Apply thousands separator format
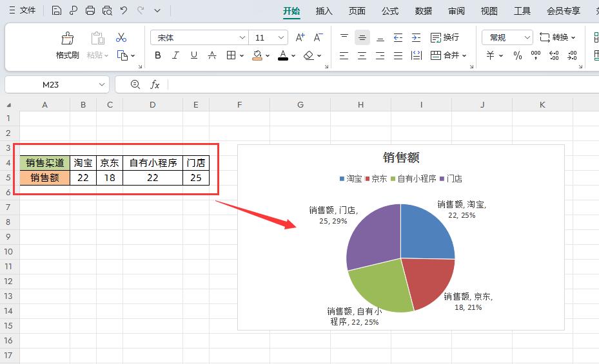 (x=536, y=55)
